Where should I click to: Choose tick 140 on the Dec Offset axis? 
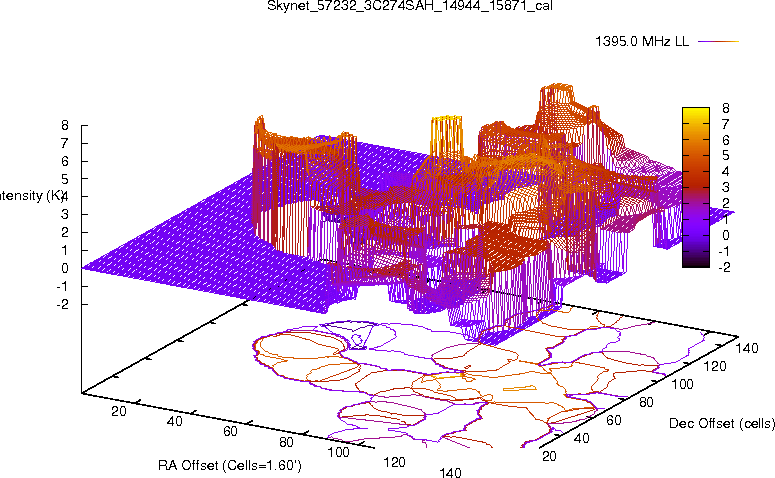click(747, 348)
